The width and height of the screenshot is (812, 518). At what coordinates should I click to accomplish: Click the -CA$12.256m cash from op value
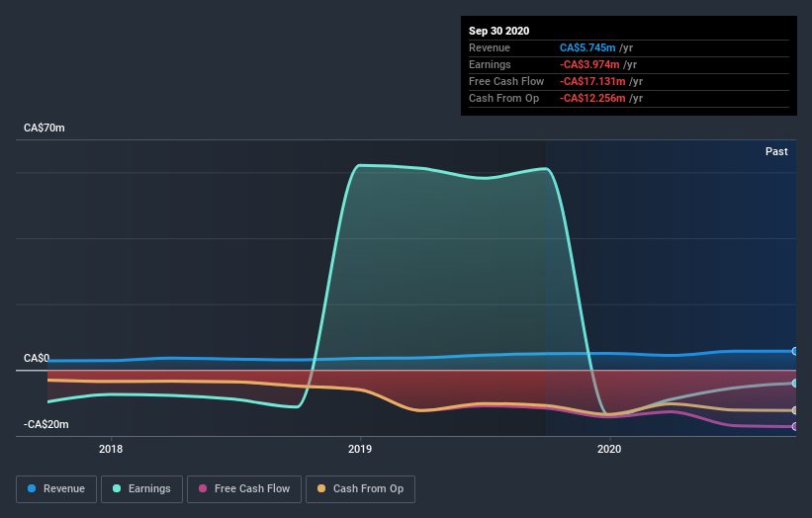tap(592, 98)
